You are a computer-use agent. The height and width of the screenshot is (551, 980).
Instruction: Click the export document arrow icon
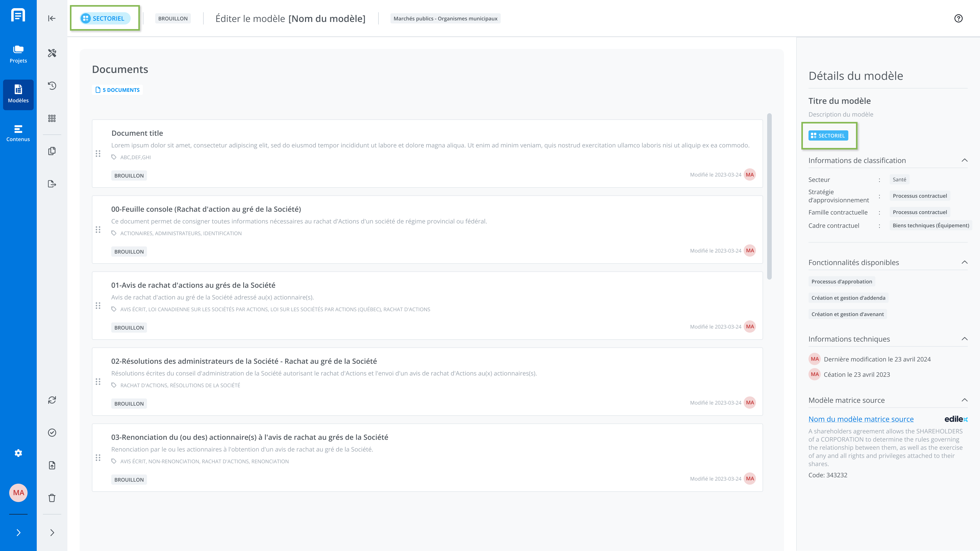click(52, 184)
